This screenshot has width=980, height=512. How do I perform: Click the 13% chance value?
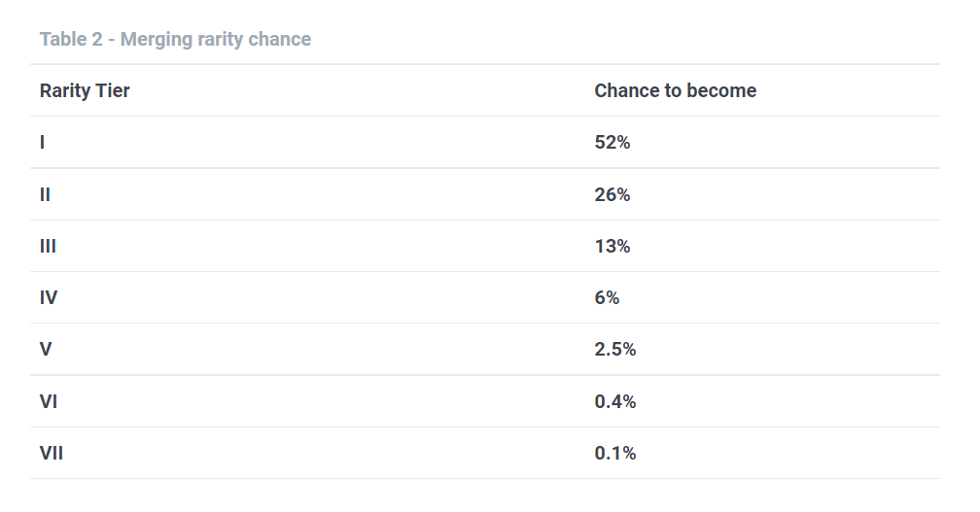[x=612, y=246]
